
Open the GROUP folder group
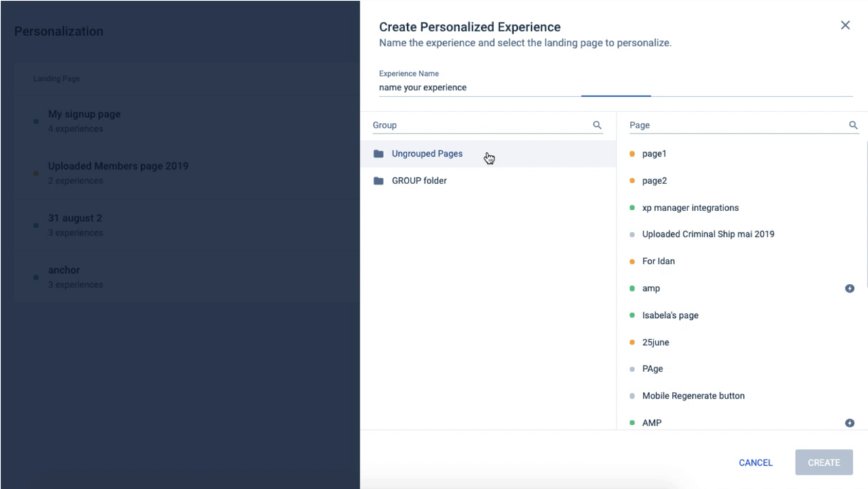[x=419, y=181]
